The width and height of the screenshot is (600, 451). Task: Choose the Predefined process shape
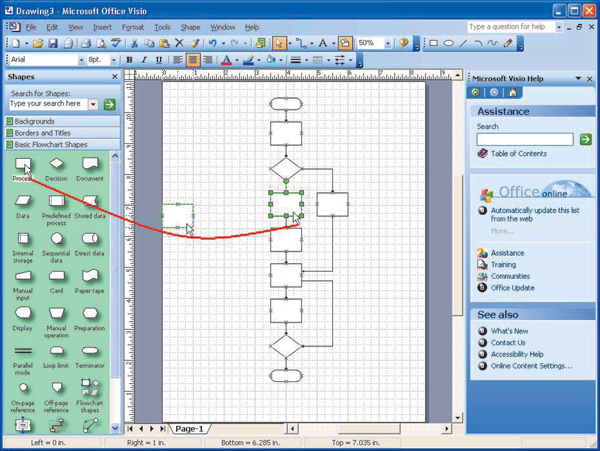click(56, 203)
